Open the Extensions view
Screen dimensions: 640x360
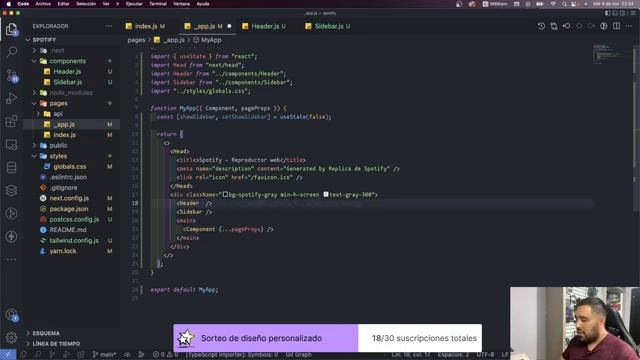[11, 121]
